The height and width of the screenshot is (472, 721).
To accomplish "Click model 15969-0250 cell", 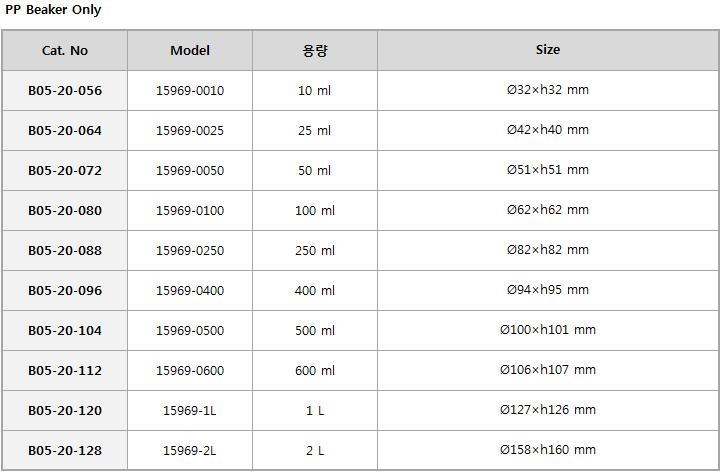I will coord(190,251).
